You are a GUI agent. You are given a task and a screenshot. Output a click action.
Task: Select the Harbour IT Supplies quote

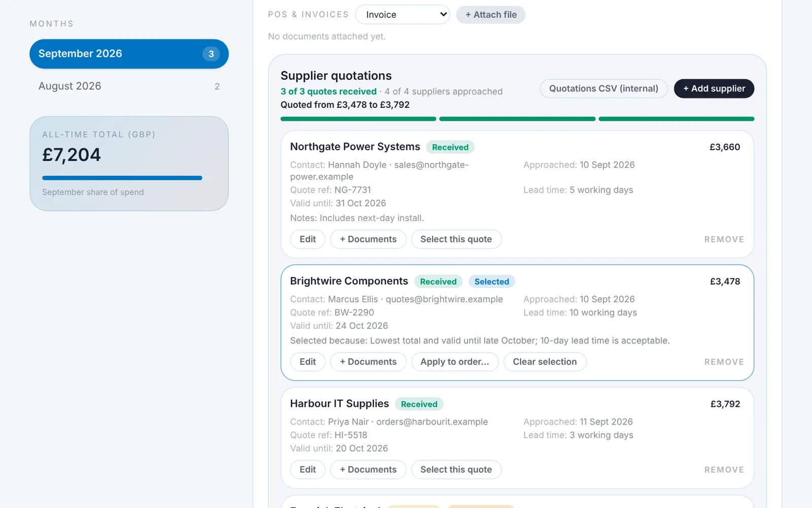456,469
